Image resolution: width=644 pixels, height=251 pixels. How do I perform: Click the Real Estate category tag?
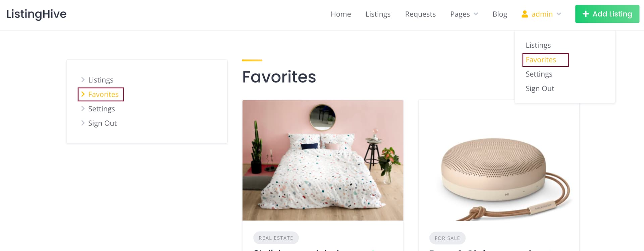pyautogui.click(x=276, y=238)
